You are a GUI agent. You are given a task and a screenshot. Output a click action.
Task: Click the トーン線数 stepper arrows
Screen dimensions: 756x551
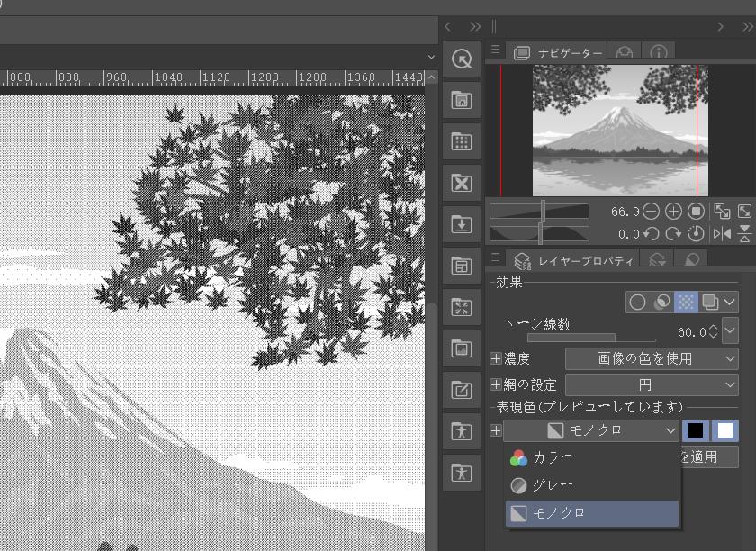(713, 331)
